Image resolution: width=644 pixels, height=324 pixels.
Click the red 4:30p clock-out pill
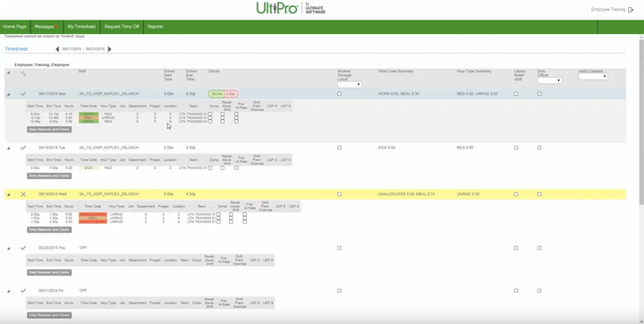click(x=232, y=94)
